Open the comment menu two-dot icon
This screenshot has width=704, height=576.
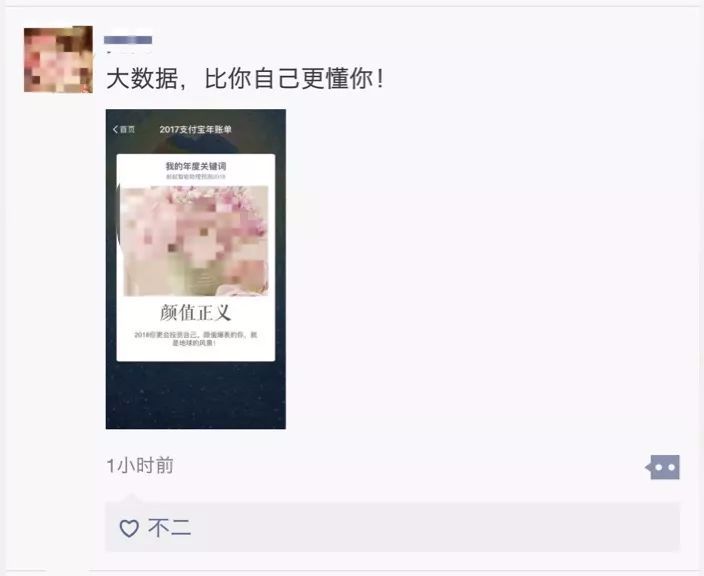(663, 467)
